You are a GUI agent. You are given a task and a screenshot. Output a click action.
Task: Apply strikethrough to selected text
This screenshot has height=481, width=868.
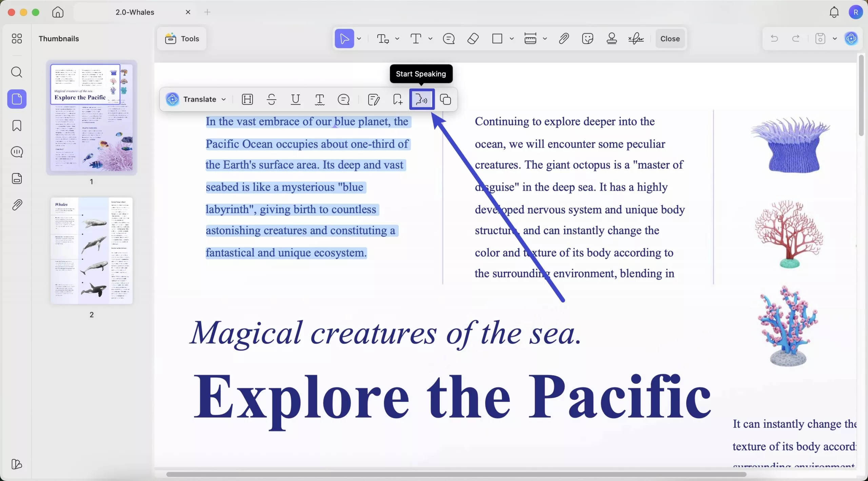(272, 99)
